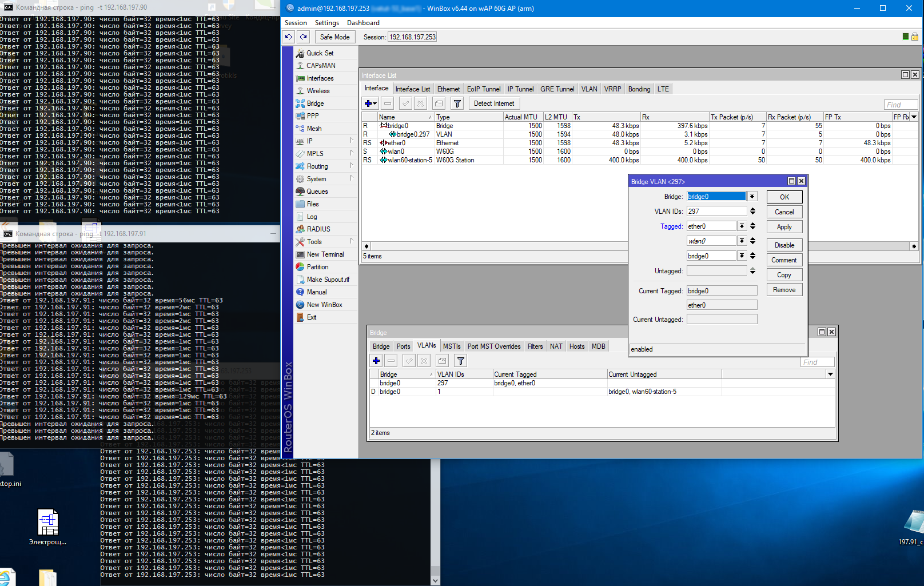Viewport: 924px width, 586px height.
Task: Toggle the Safe Mode button
Action: (334, 37)
